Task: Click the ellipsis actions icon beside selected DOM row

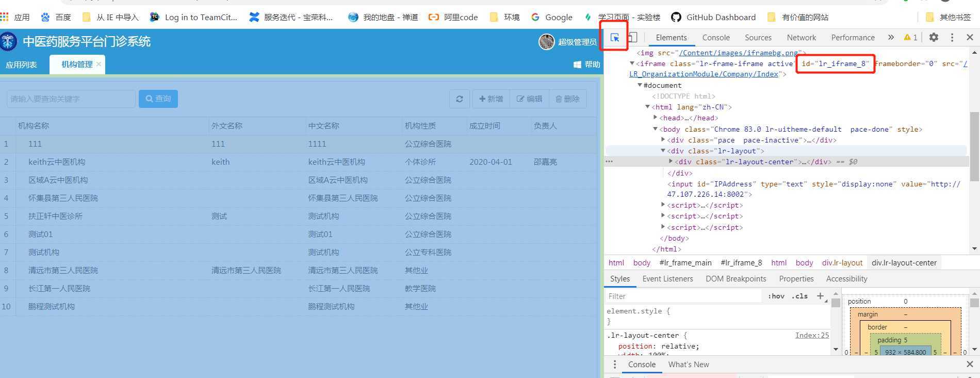Action: pos(609,162)
